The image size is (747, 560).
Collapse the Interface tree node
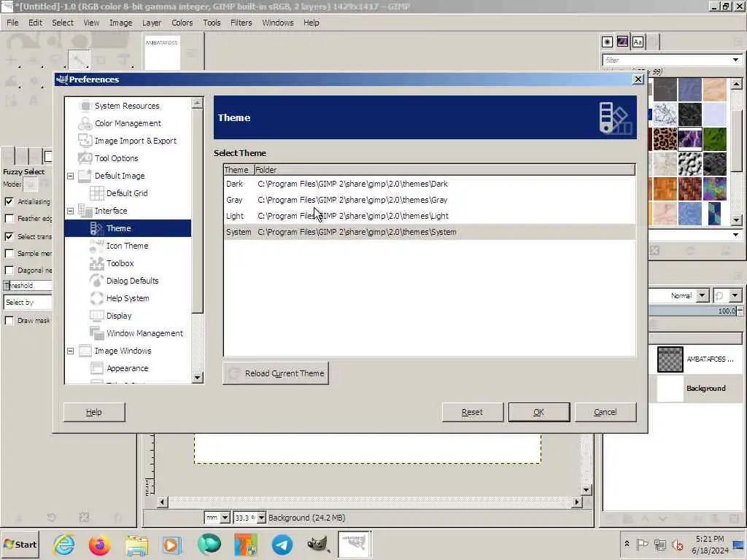click(71, 211)
